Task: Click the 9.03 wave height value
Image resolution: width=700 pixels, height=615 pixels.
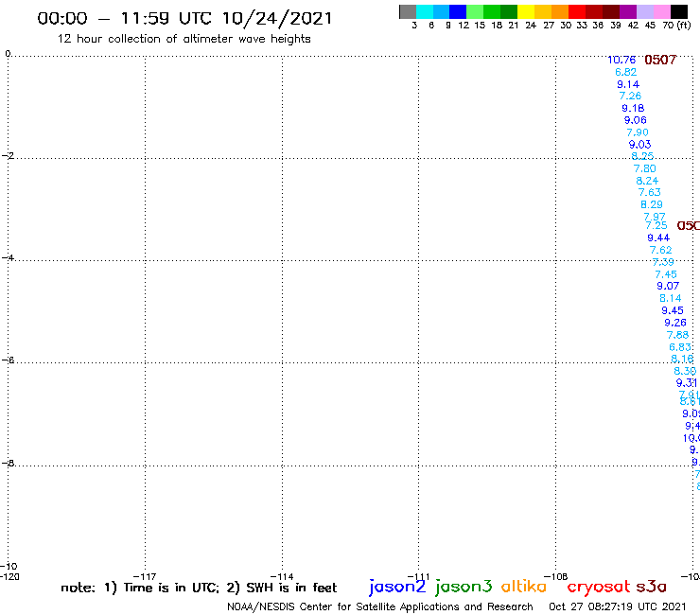Action: [639, 144]
